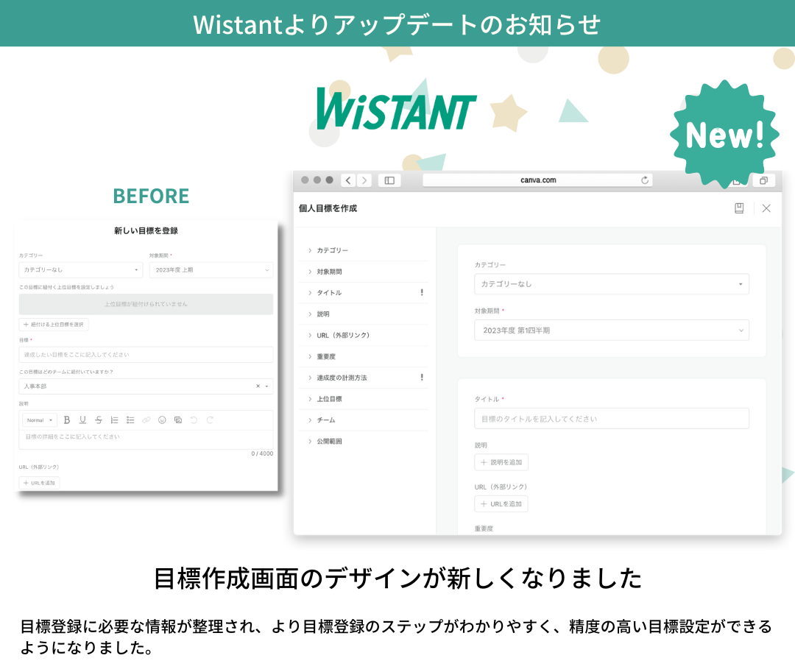Expand the 公開範囲 section in sidebar
The image size is (795, 672).
point(329,442)
